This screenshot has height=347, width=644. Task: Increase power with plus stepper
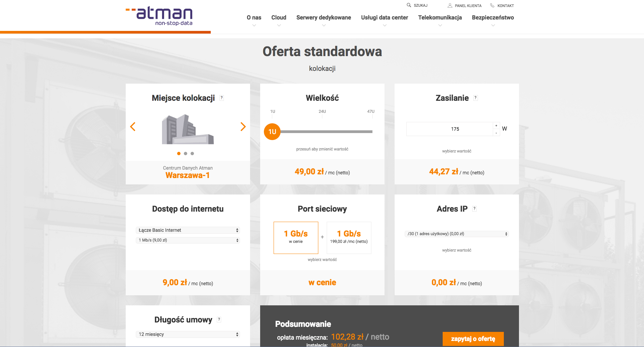point(496,126)
